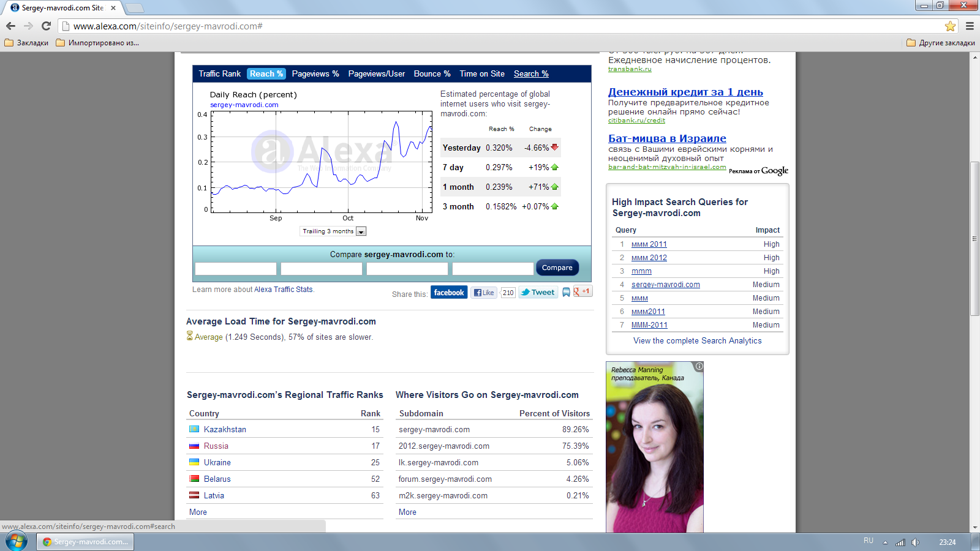Open Chrome menu icon
This screenshot has width=980, height=551.
pos(970,26)
